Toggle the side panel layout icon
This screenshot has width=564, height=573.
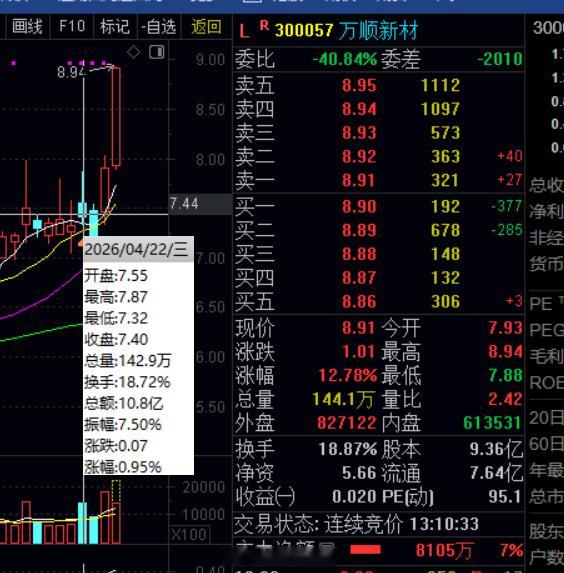(x=157, y=52)
